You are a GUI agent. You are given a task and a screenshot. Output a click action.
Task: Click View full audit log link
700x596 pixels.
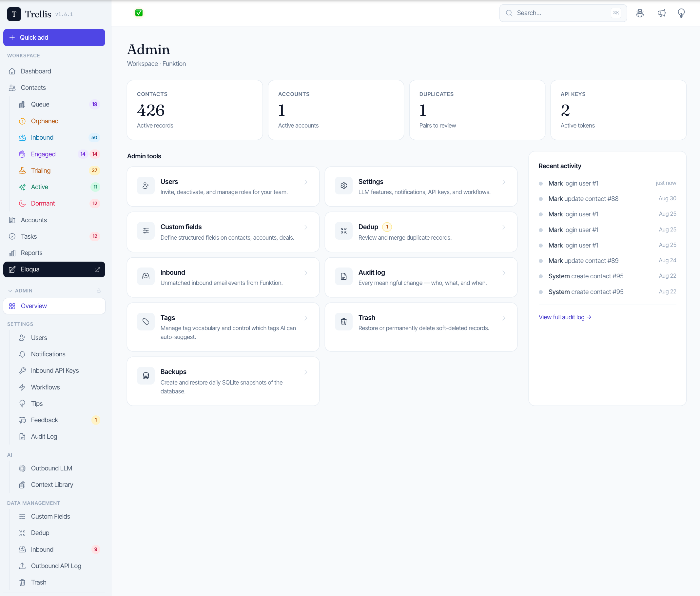click(565, 317)
